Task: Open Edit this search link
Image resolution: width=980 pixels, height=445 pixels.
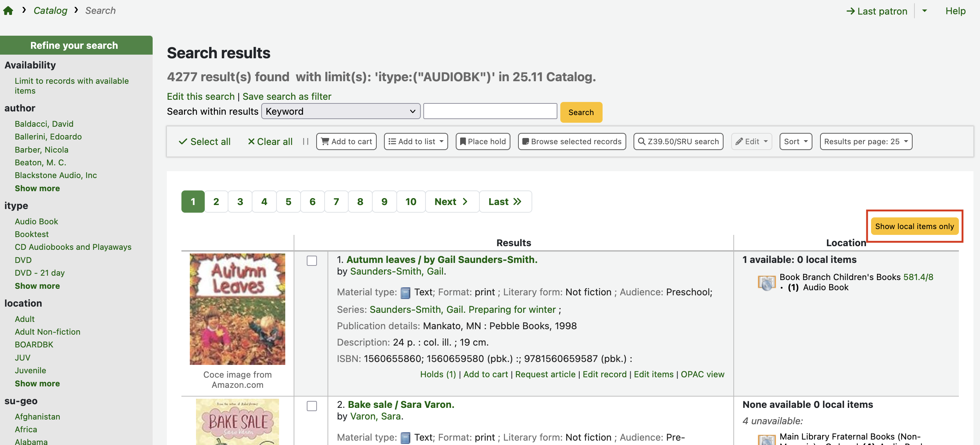Action: click(200, 97)
